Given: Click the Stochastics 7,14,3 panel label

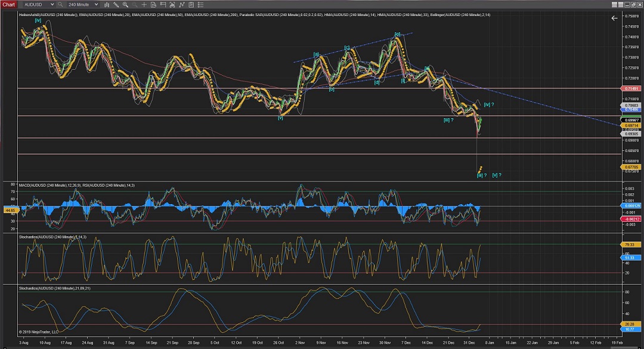Looking at the screenshot, I should coord(52,237).
